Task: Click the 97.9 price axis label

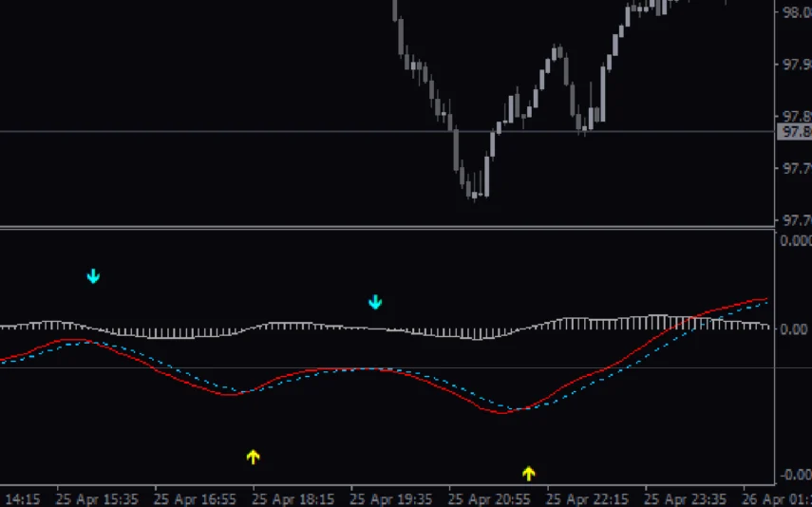Action: click(x=794, y=65)
